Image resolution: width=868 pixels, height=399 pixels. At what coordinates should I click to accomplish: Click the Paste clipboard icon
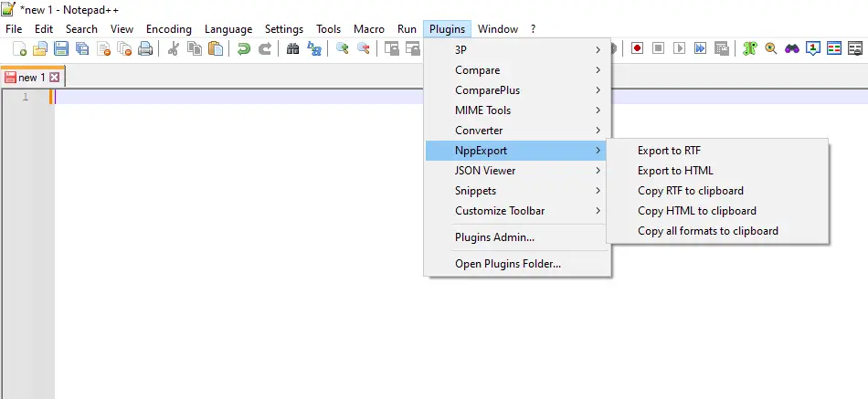click(x=216, y=48)
